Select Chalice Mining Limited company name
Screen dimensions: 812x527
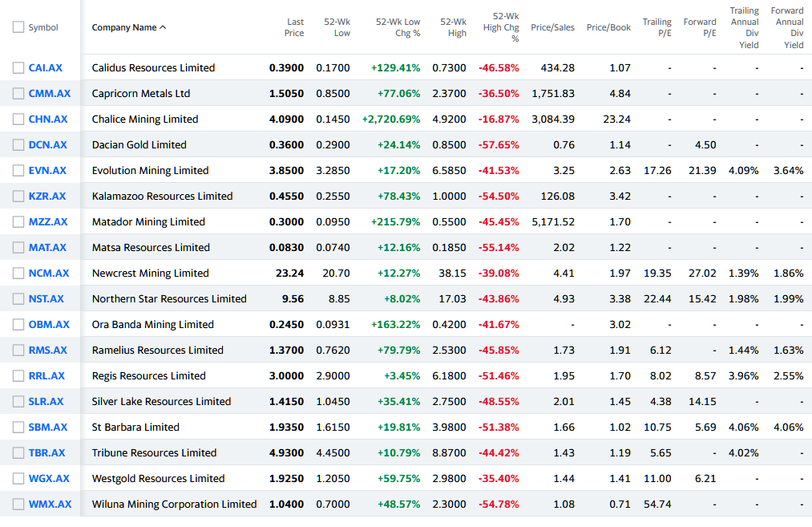pos(145,120)
